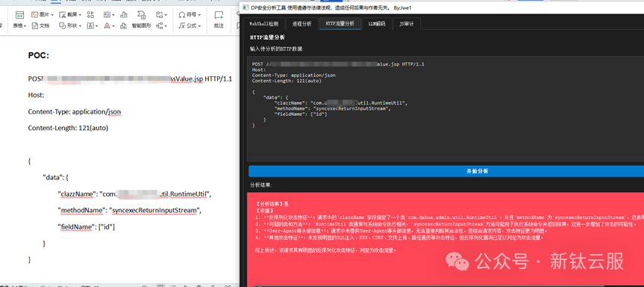Expand the 形状 dropdown arrow
This screenshot has height=287, width=644.
[x=80, y=26]
